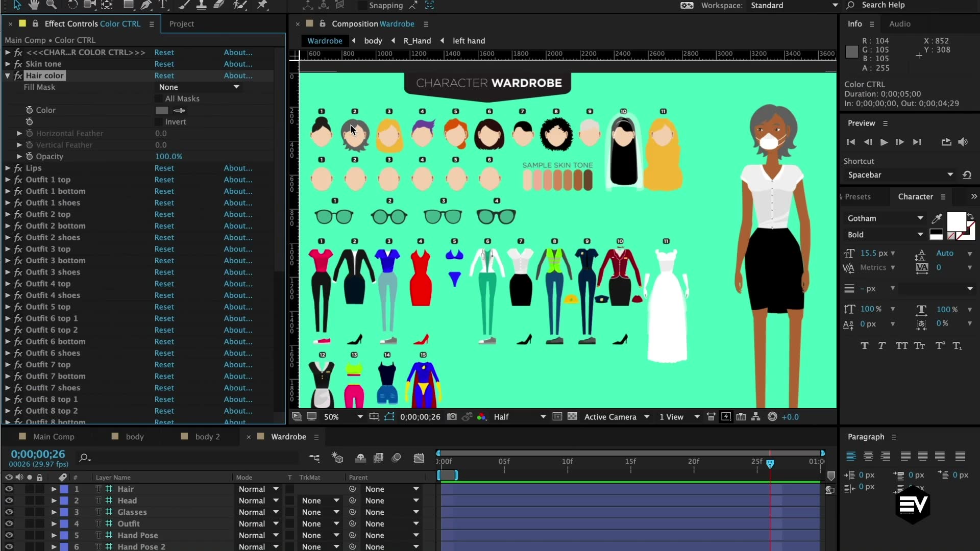
Task: Select the Rectangle shape tool
Action: click(x=129, y=5)
